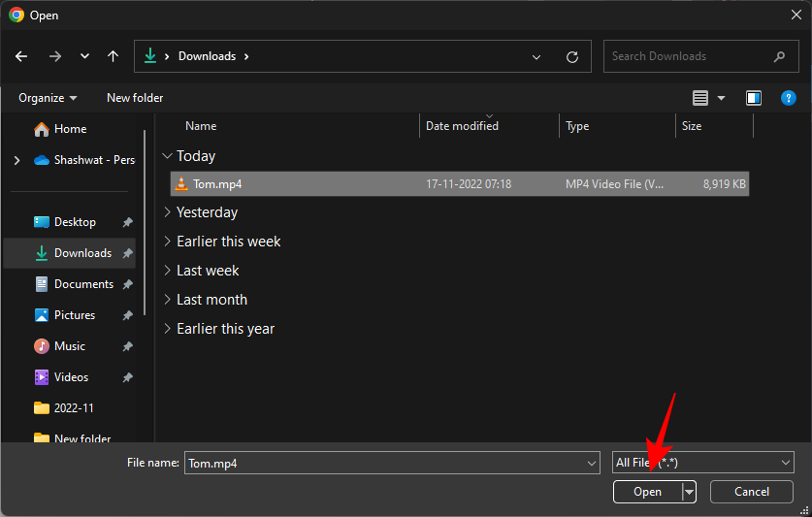Click the blue Help question mark icon

(789, 98)
